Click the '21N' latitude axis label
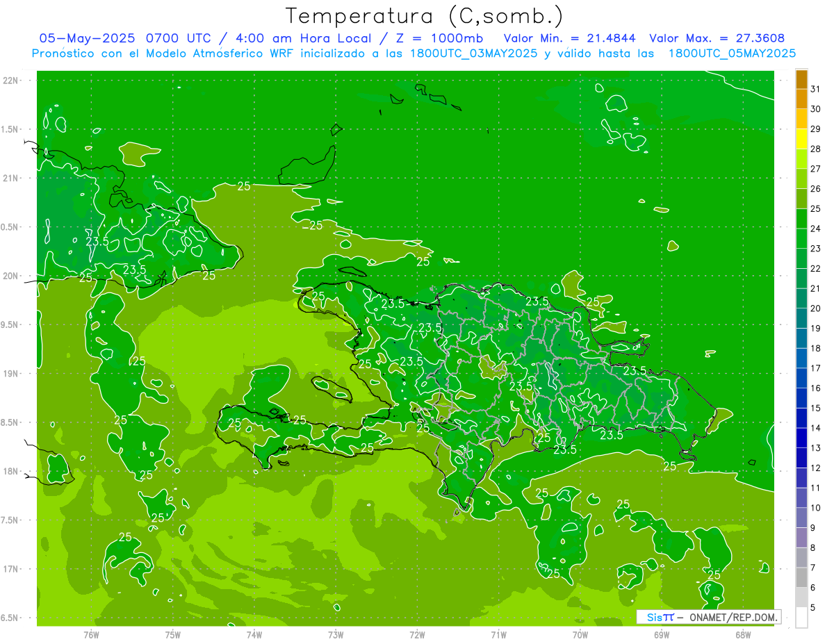Viewport: 834px width, 644px height. click(x=11, y=178)
